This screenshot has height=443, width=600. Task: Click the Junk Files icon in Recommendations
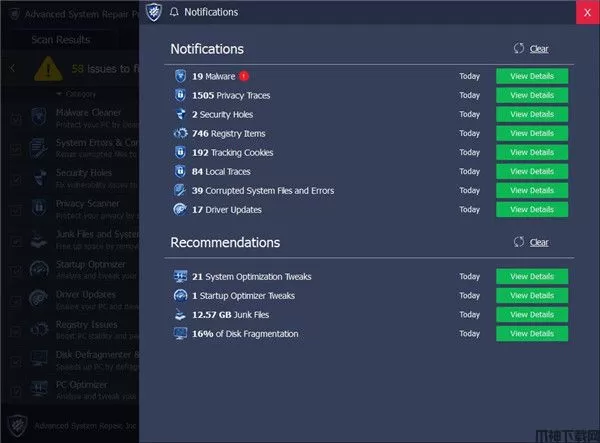pos(180,315)
